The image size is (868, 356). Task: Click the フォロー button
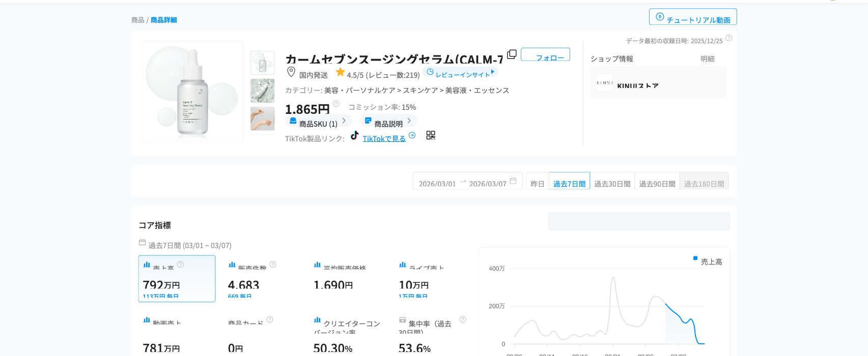[x=545, y=54]
